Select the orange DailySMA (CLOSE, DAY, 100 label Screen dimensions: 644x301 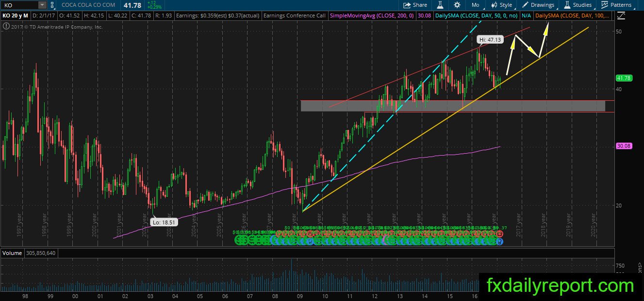pyautogui.click(x=573, y=16)
